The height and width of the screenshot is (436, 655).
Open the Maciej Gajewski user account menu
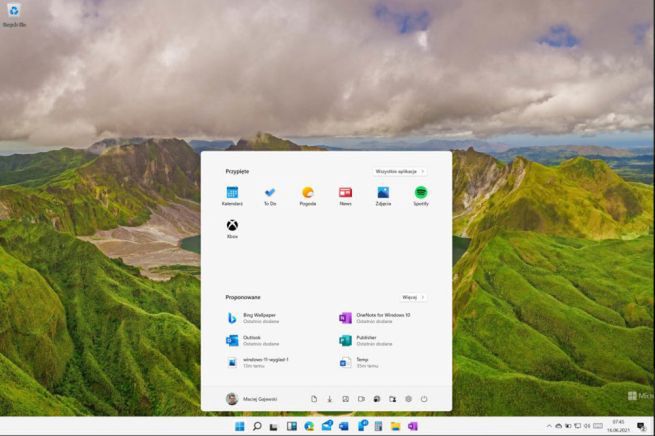point(252,399)
